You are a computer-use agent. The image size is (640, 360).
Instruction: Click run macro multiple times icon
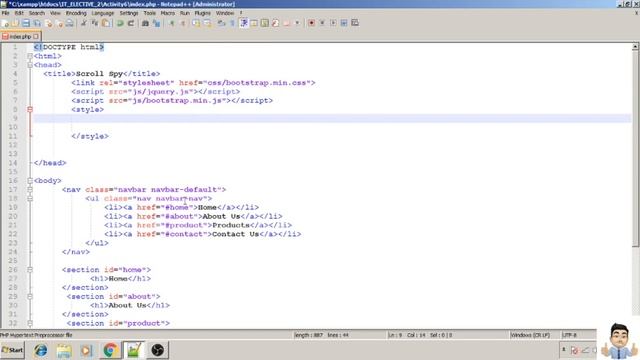(344, 23)
